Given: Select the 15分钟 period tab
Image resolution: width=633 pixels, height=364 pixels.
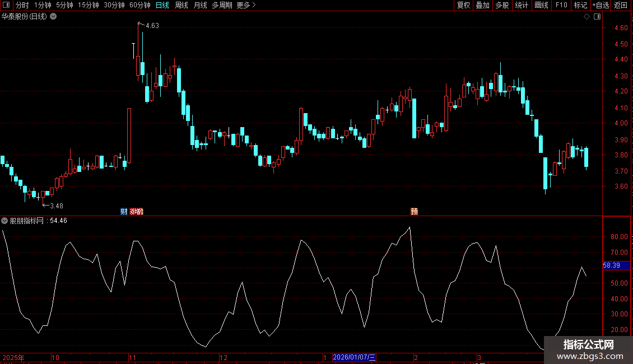Looking at the screenshot, I should point(89,5).
